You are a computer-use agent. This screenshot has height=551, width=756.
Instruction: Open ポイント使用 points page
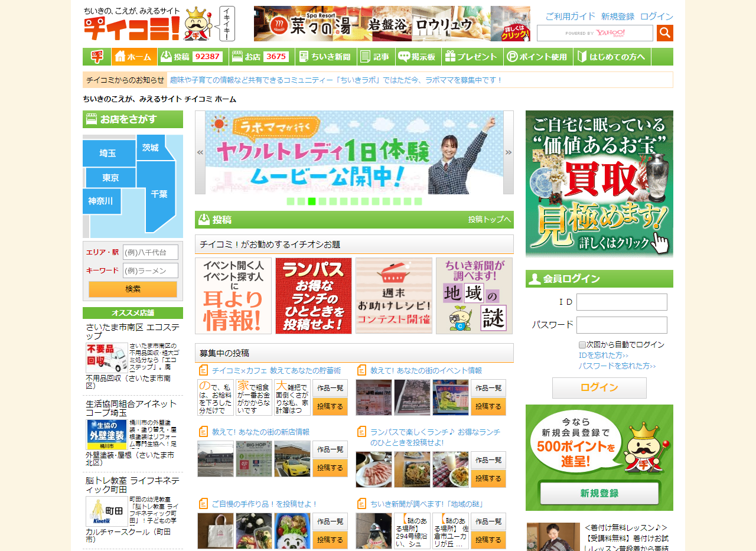537,57
